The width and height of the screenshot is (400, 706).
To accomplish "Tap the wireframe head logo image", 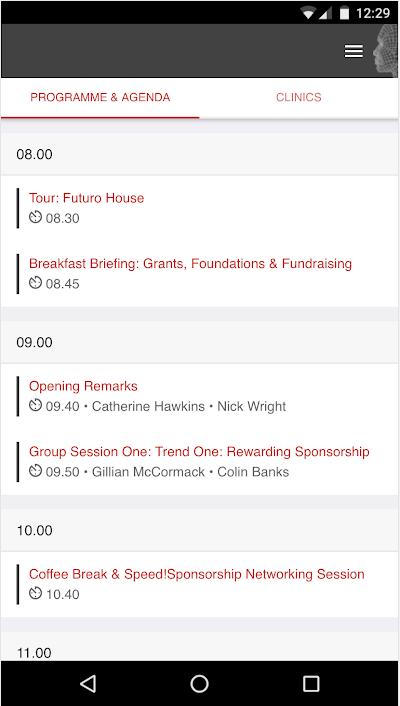I will [x=386, y=50].
